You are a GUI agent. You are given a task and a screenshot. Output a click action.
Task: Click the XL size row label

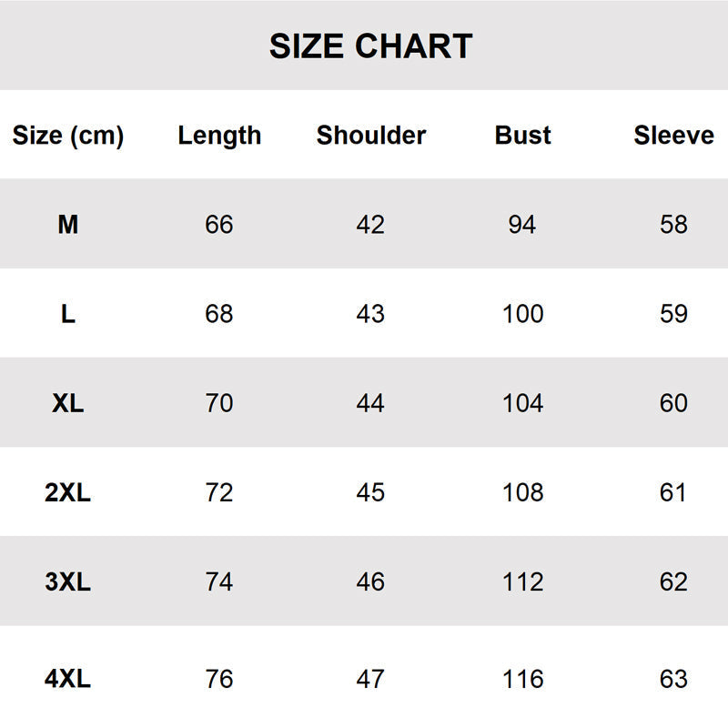(68, 403)
